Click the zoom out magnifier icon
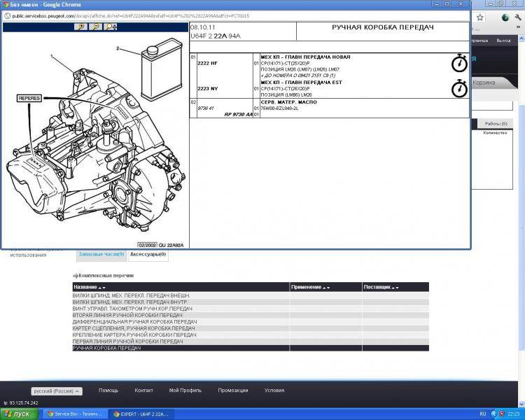This screenshot has width=525, height=420. 96,27
